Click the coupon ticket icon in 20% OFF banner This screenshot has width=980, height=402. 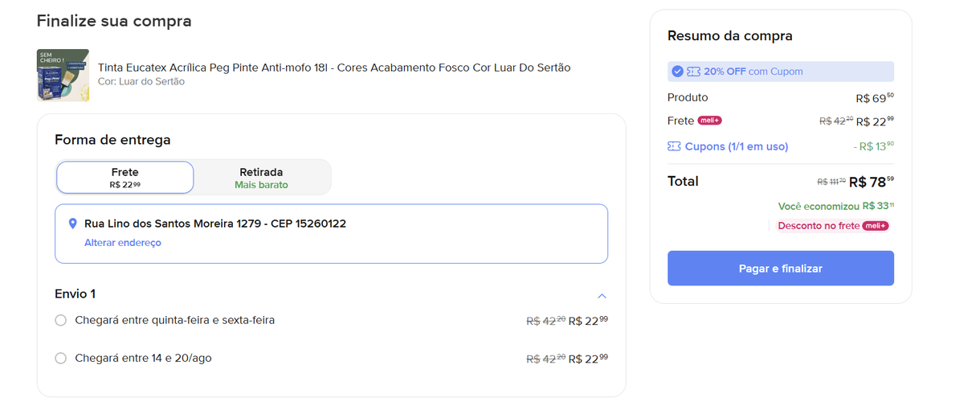(x=693, y=72)
